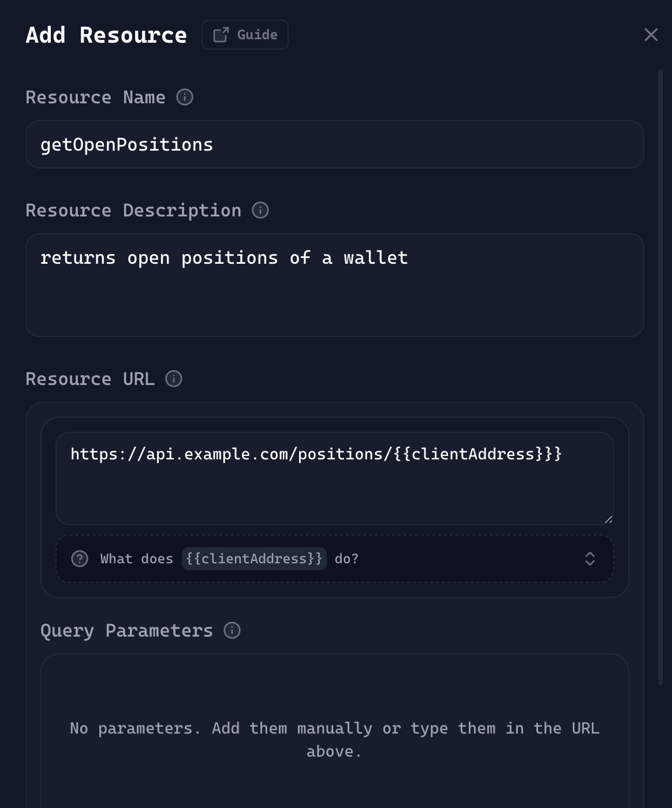Click the info icon beside Resource Description
The height and width of the screenshot is (808, 672).
coord(260,210)
